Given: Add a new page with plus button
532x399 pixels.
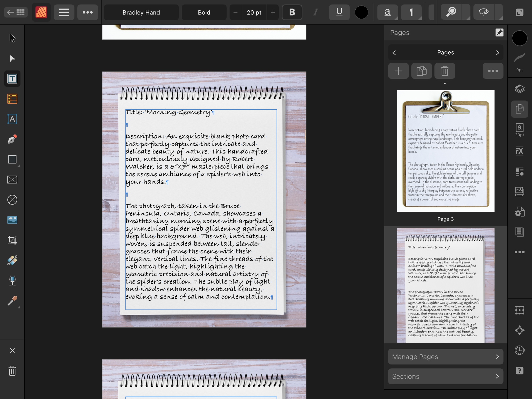Looking at the screenshot, I should (398, 71).
